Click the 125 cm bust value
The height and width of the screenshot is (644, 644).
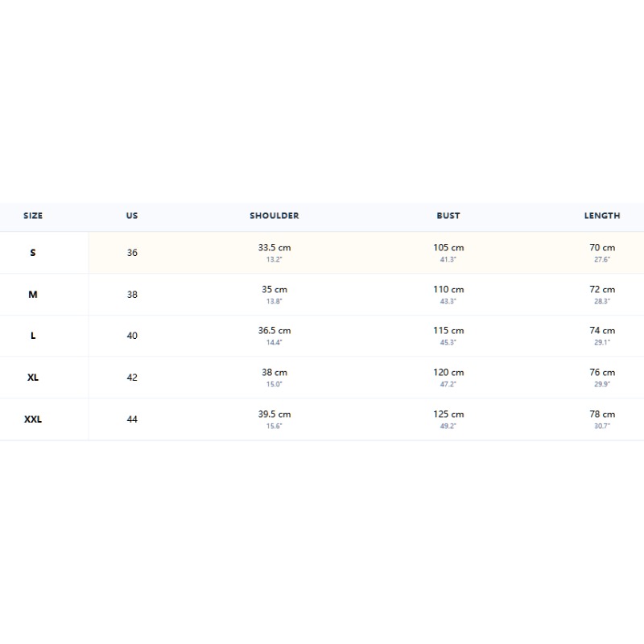point(448,415)
